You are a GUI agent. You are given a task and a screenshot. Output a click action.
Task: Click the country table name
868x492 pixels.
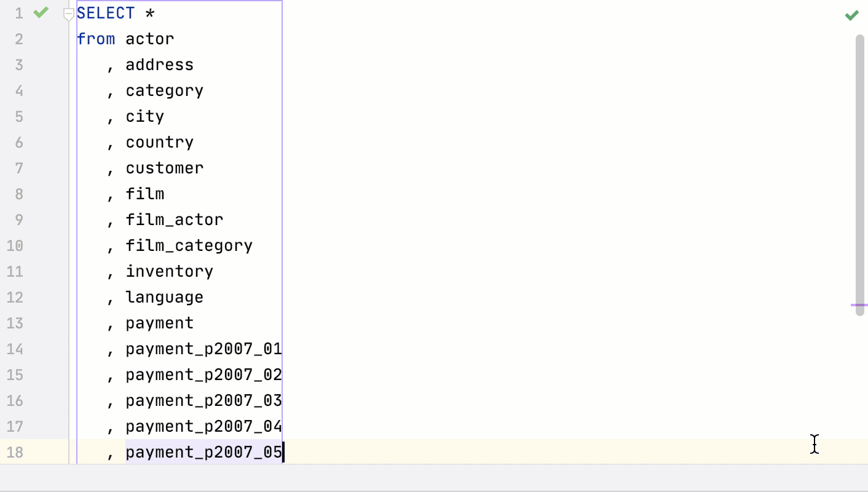(159, 142)
